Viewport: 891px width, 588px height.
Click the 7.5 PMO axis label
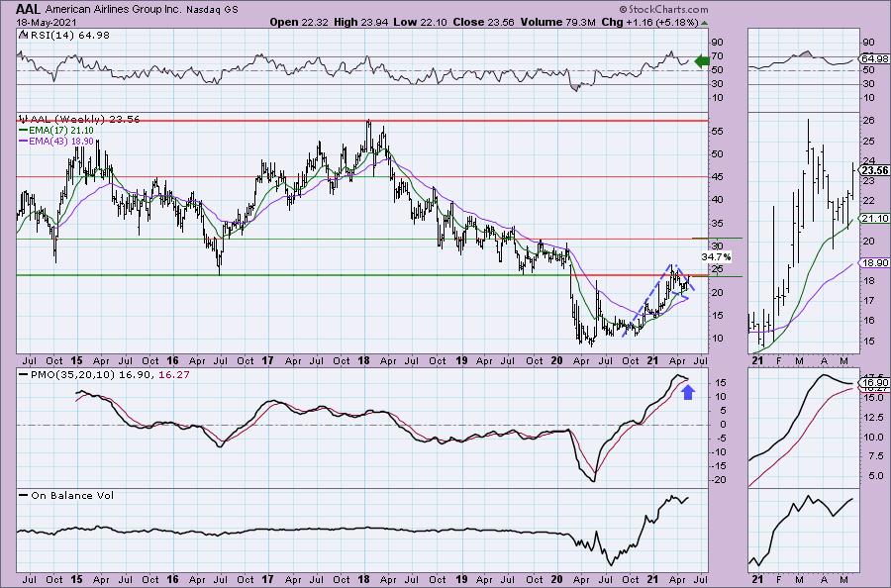tap(876, 456)
